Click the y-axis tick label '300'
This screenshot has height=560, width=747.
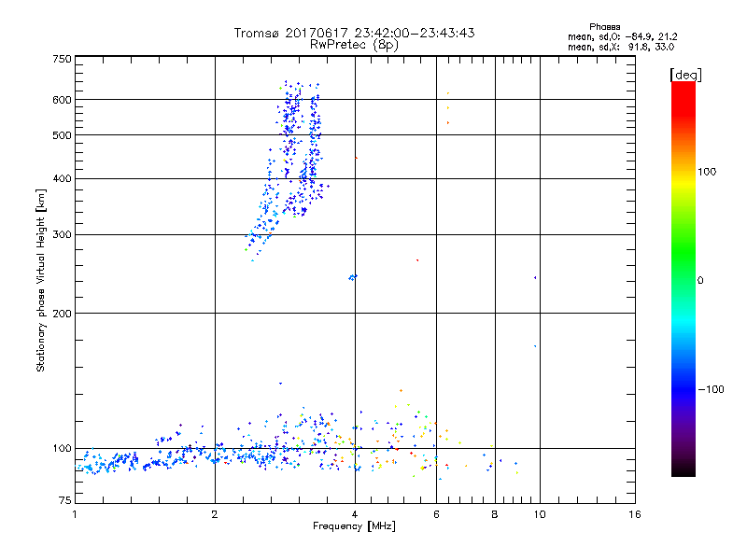62,235
